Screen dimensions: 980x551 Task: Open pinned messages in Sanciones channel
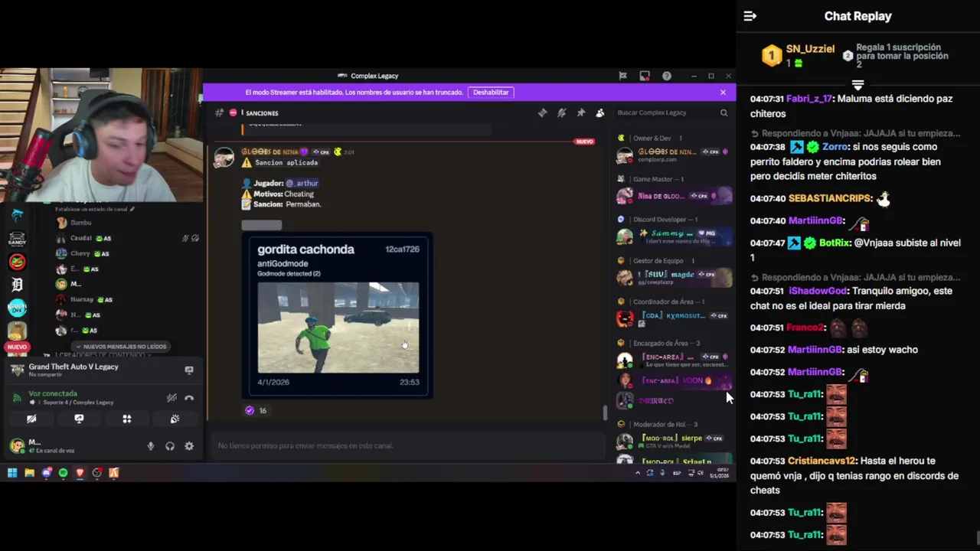tap(581, 112)
